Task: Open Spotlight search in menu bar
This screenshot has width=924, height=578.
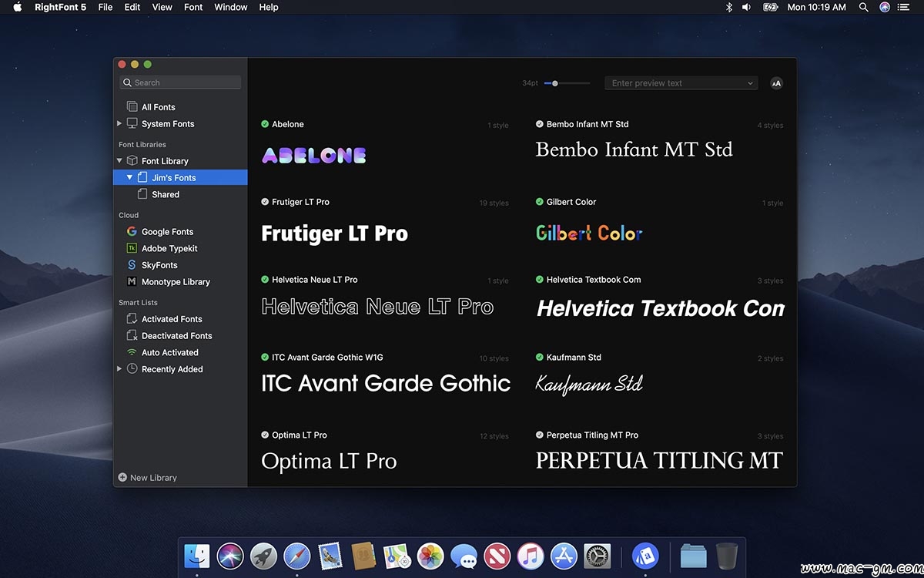Action: 864,7
